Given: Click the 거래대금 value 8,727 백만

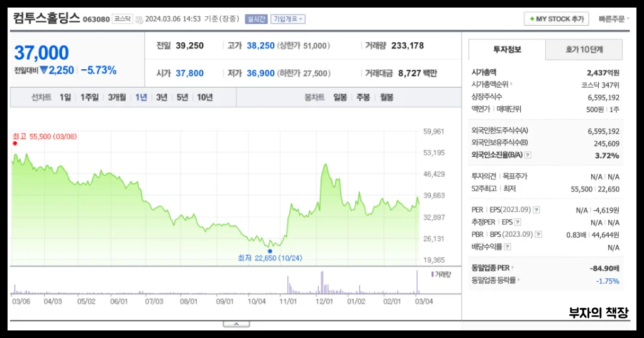Looking at the screenshot, I should click(x=418, y=73).
